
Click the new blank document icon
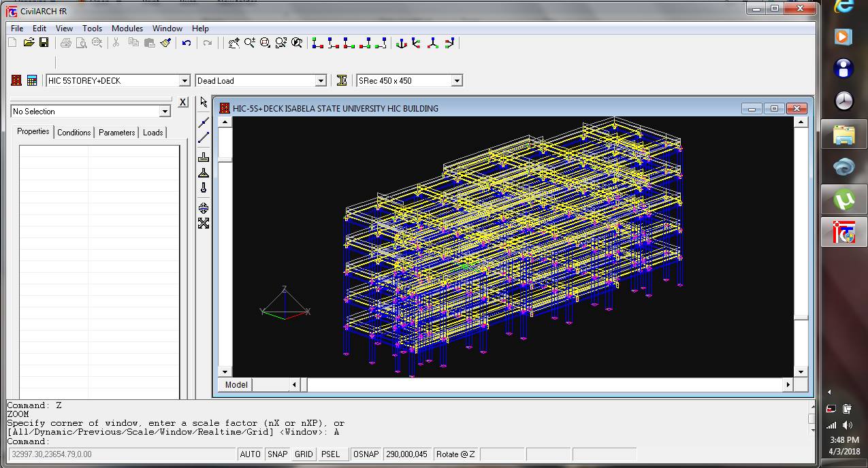click(13, 43)
